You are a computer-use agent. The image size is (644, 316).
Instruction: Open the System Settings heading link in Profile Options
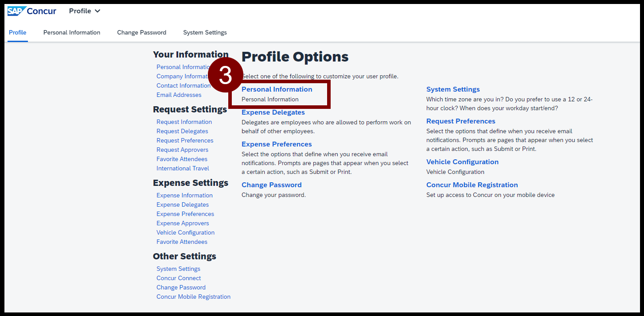[453, 89]
